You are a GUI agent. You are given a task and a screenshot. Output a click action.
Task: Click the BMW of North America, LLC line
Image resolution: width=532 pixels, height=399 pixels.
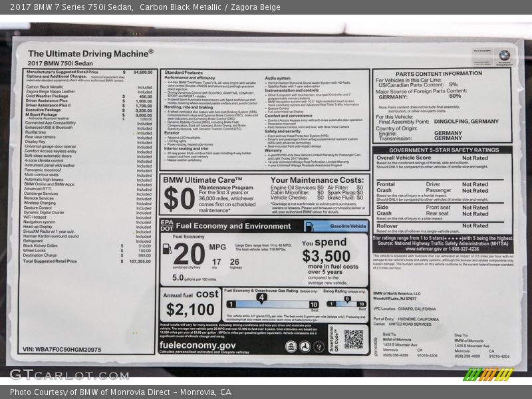point(396,293)
